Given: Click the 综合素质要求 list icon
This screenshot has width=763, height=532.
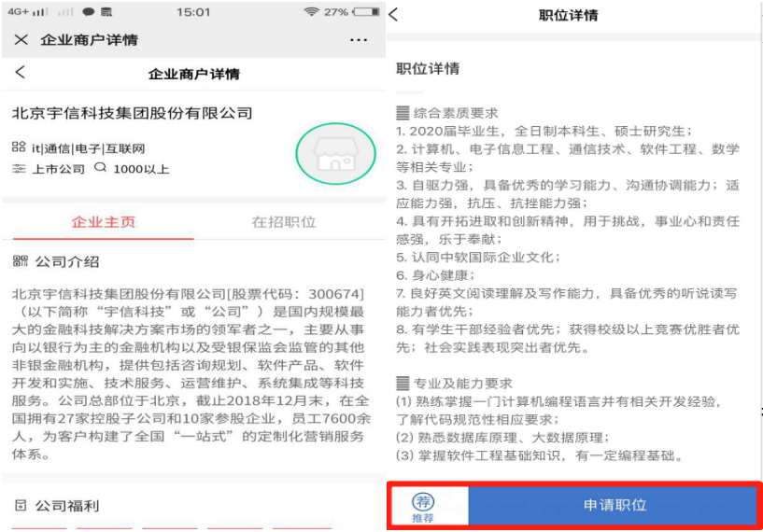Looking at the screenshot, I should (x=403, y=113).
